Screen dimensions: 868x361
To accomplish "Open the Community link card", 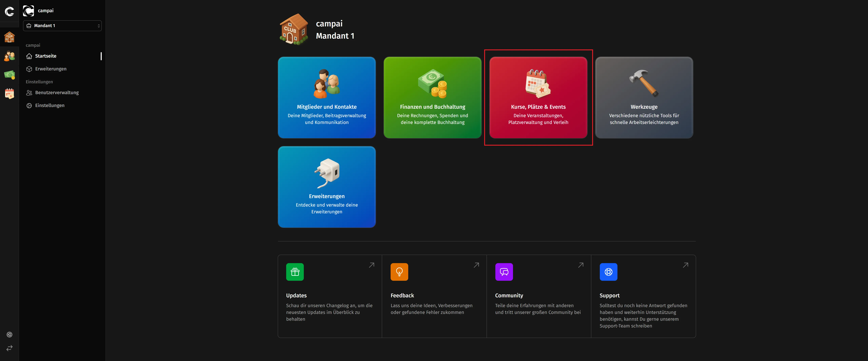I will (x=539, y=296).
